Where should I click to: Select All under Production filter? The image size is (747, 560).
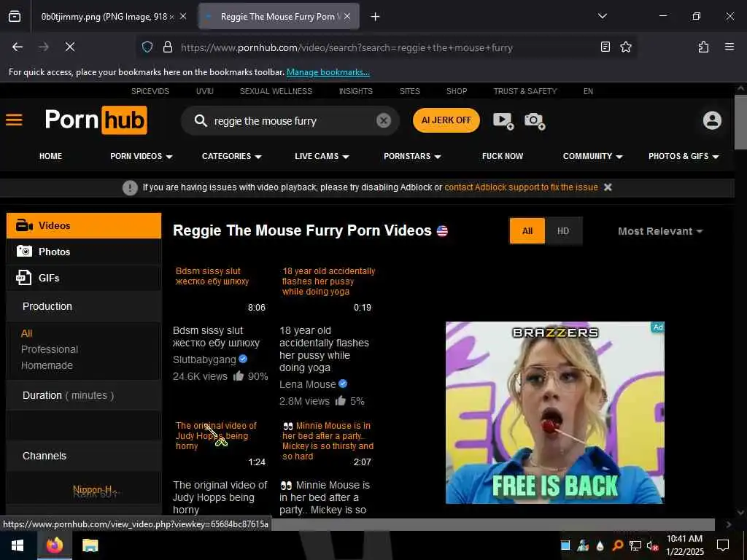click(27, 333)
